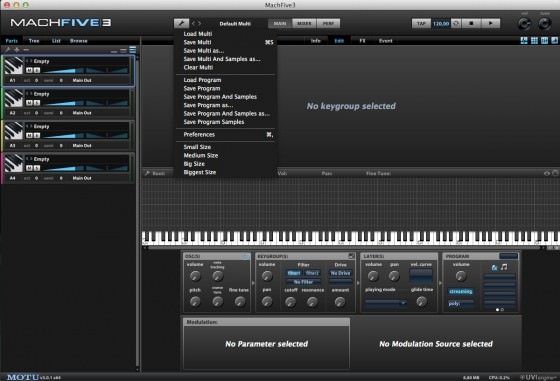Click the music note icon in PROGRAM section
Image resolution: width=560 pixels, height=381 pixels.
click(504, 267)
